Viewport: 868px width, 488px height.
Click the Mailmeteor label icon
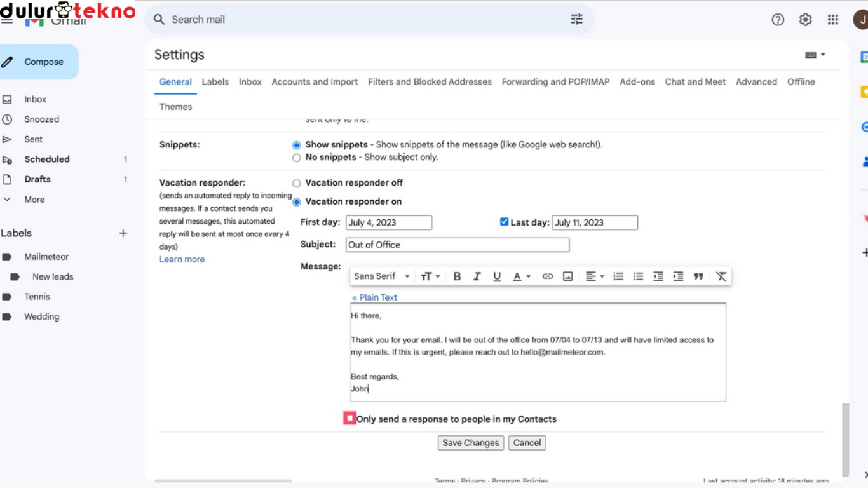pos(7,257)
